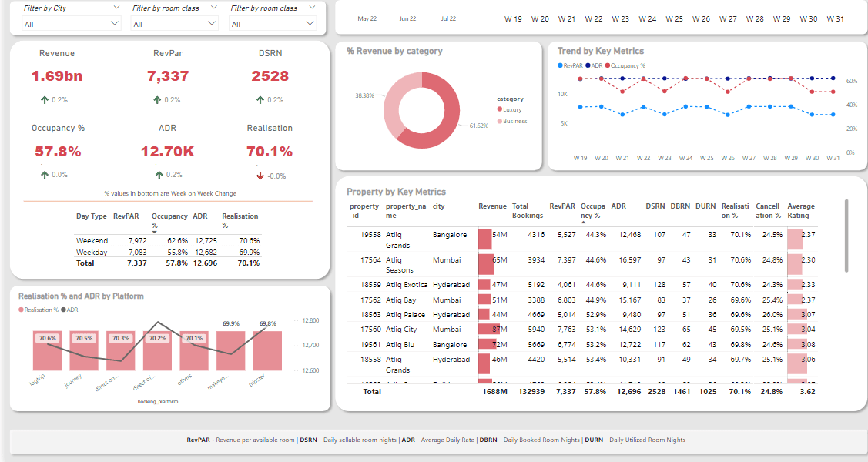Click sort arrow under Occupancy % in Day Type table
Viewport: 868px width, 462px height.
(155, 233)
